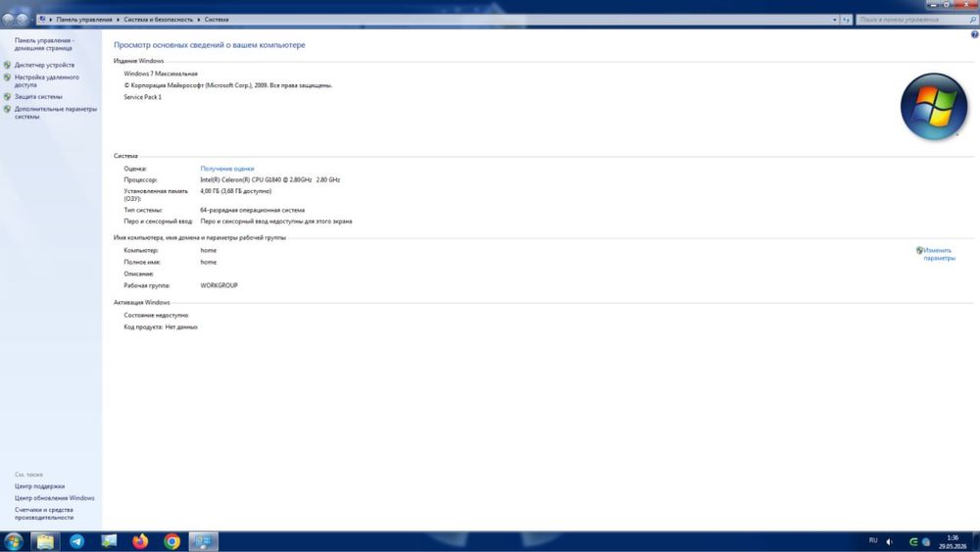This screenshot has width=980, height=552.
Task: Click the heading Просмотр основных сведений о вашем компьютере
Action: click(x=210, y=45)
